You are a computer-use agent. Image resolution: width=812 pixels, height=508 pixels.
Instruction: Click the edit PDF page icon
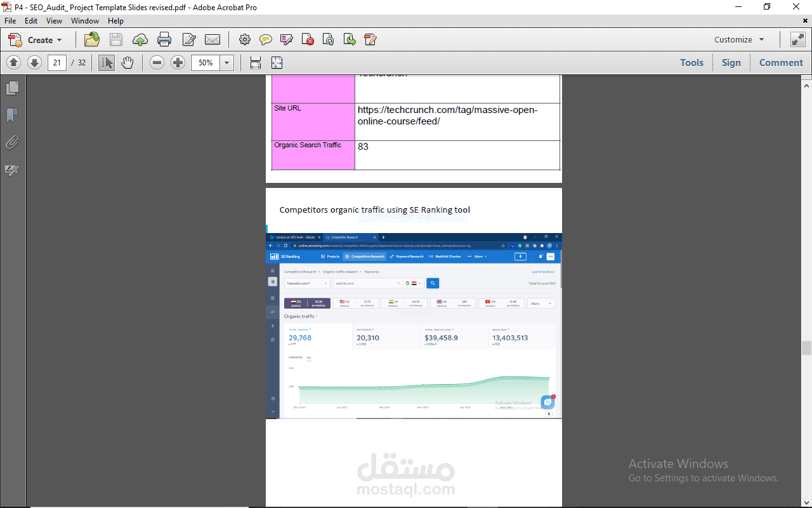coord(370,40)
